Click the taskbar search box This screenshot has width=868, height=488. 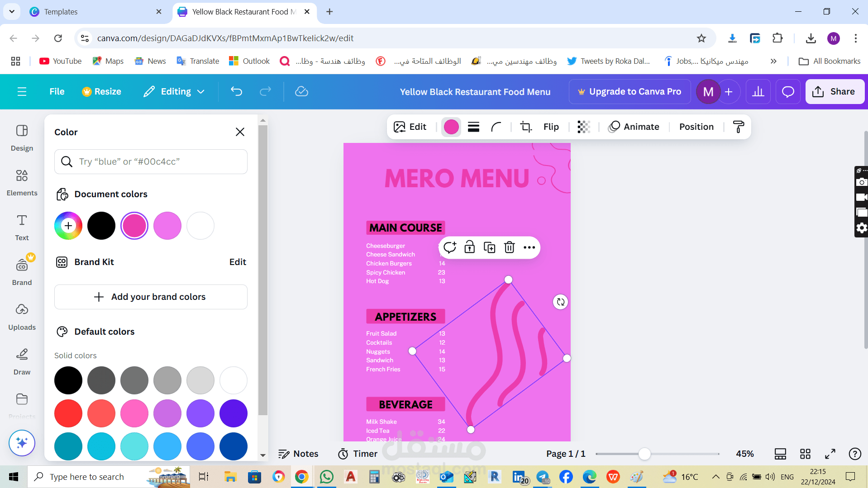coord(109,477)
